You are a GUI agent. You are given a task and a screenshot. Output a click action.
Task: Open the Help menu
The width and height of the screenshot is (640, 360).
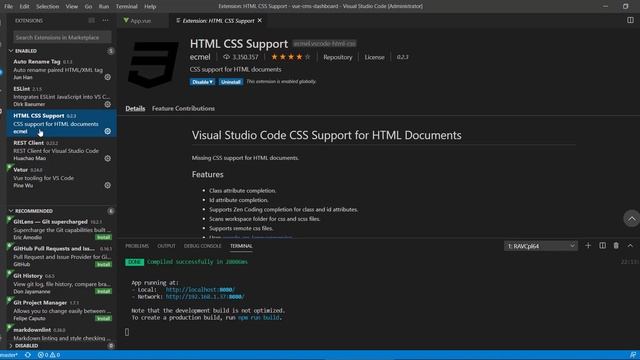(x=150, y=6)
